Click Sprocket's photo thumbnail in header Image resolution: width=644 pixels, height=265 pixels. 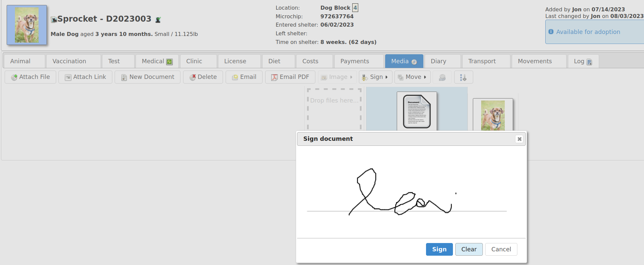pos(27,25)
